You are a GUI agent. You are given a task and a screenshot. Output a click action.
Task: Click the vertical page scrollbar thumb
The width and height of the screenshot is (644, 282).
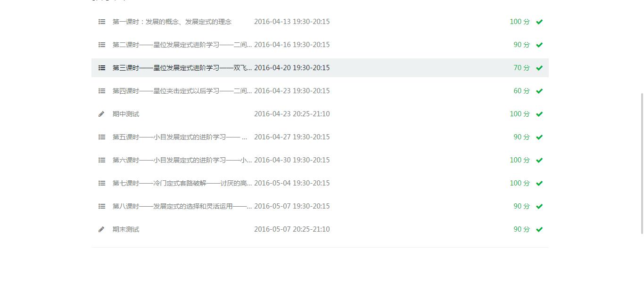pos(642,163)
